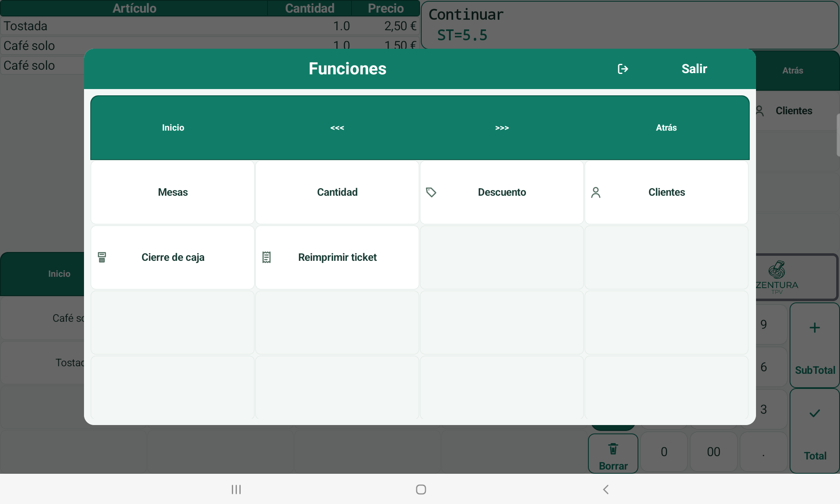Click the exit icon beside Salir
This screenshot has width=840, height=504.
(x=623, y=69)
